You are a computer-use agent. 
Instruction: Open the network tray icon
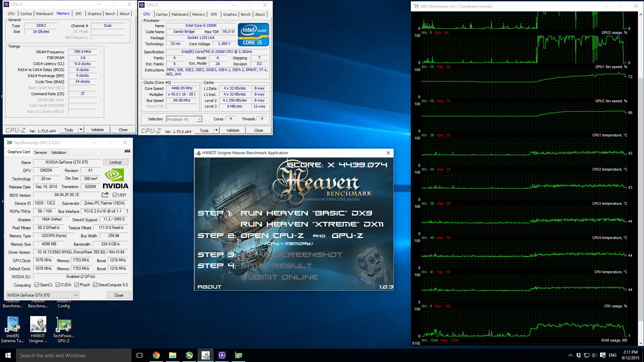(x=587, y=355)
